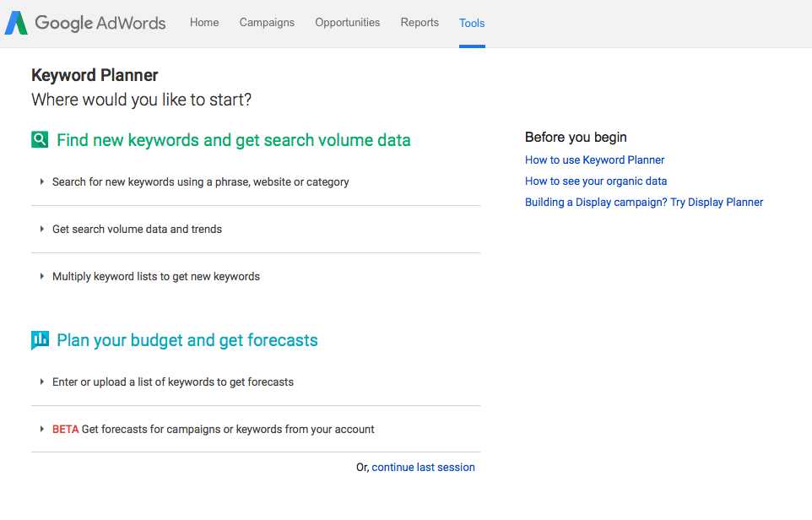This screenshot has height=520, width=812.
Task: Click the blue bar chart forecast icon
Action: [x=40, y=340]
